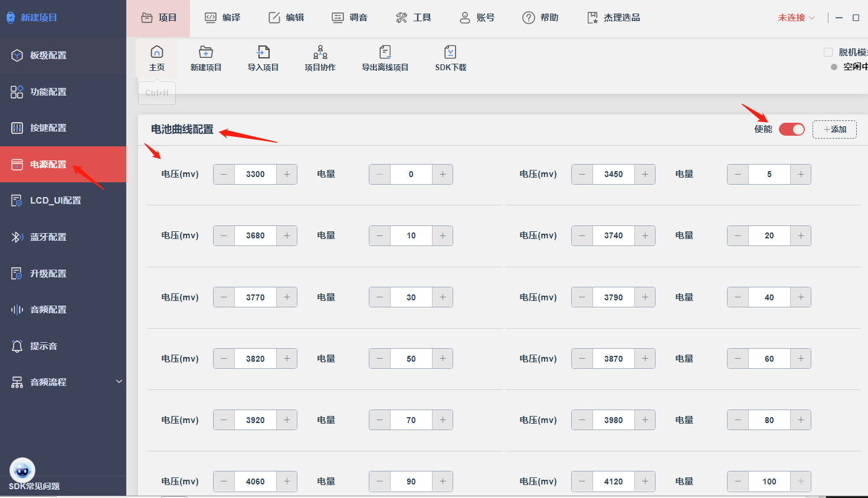This screenshot has width=868, height=498.
Task: Decrease the 3740 voltage value
Action: 582,235
